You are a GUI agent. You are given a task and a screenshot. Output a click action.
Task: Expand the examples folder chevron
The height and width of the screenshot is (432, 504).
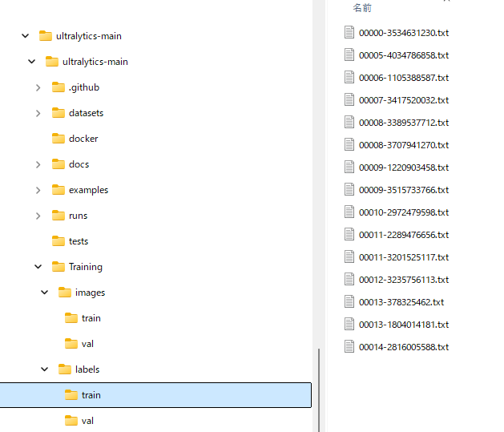tap(38, 190)
